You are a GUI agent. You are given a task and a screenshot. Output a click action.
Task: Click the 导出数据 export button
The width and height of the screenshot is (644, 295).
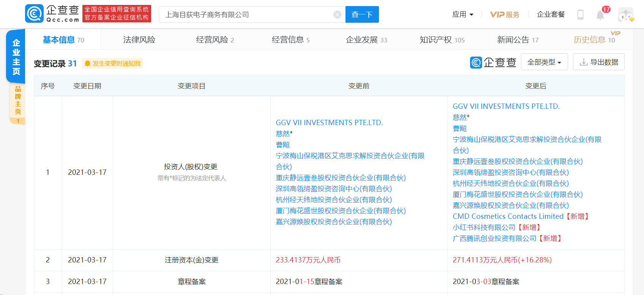pyautogui.click(x=599, y=62)
